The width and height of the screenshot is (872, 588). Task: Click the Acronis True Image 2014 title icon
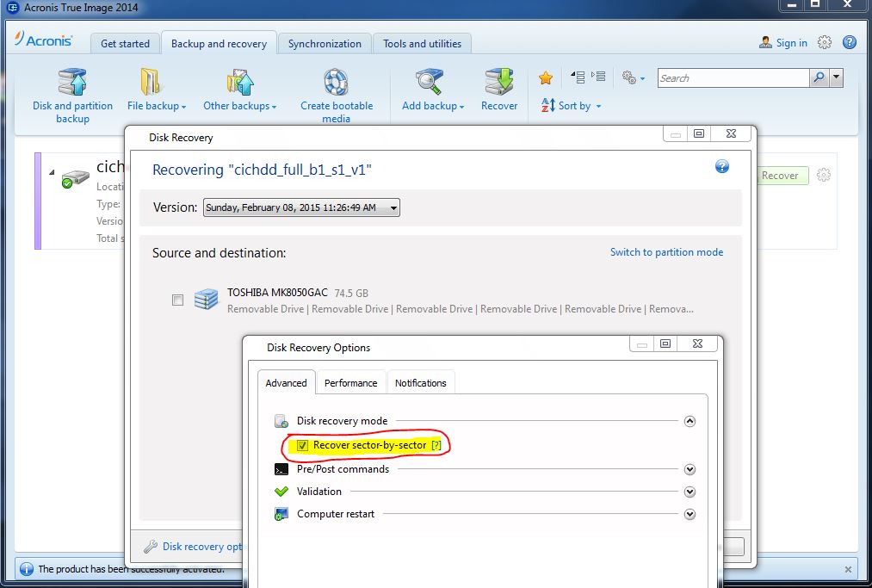coord(12,8)
